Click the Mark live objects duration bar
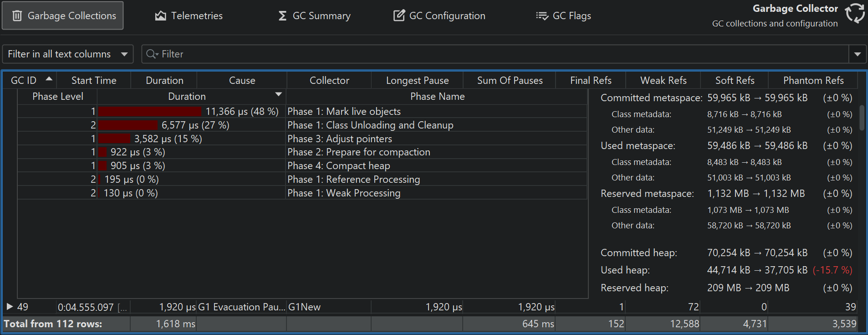 click(150, 112)
